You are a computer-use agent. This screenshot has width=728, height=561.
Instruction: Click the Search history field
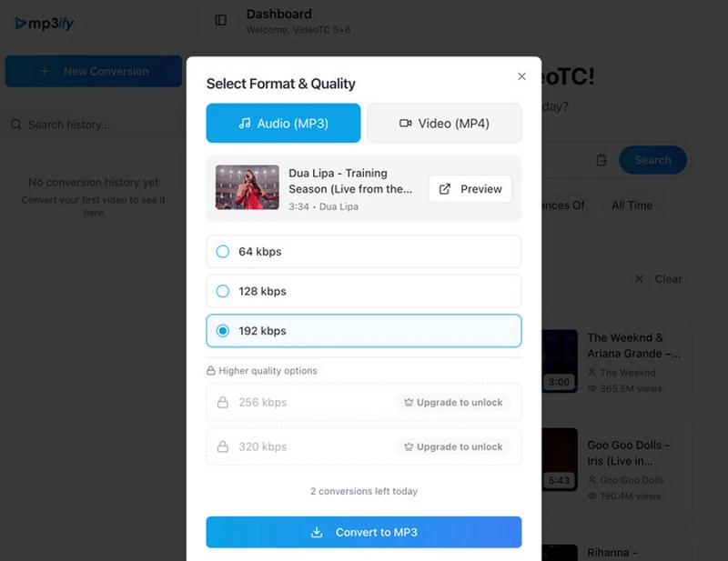[x=94, y=125]
